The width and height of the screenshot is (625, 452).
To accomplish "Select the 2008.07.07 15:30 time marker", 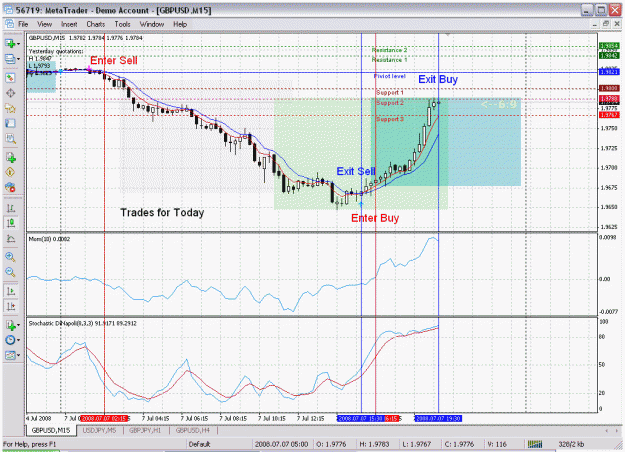I will (x=361, y=419).
